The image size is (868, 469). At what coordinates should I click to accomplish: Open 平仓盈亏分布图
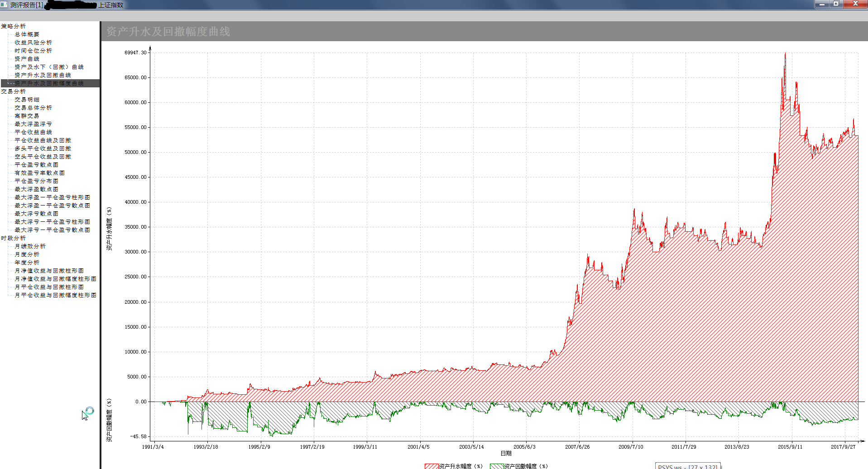point(36,181)
